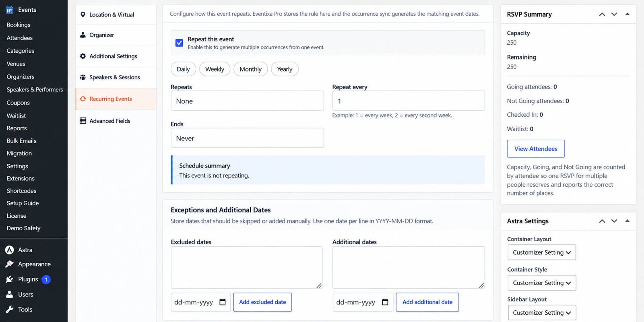Click the Additional dates text area
Image resolution: width=644 pixels, height=322 pixels.
(x=409, y=268)
